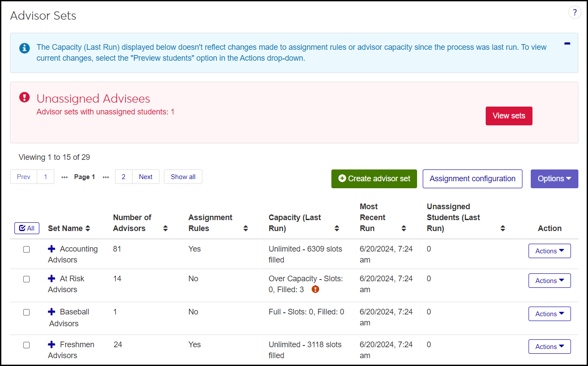Select all rows with All button
The image size is (588, 366).
[x=27, y=228]
